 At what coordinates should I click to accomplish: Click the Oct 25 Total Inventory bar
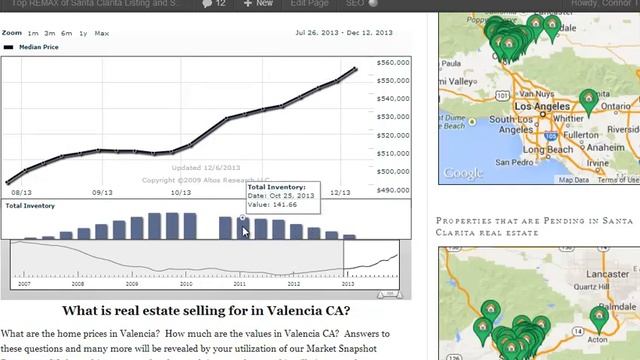[x=242, y=228]
